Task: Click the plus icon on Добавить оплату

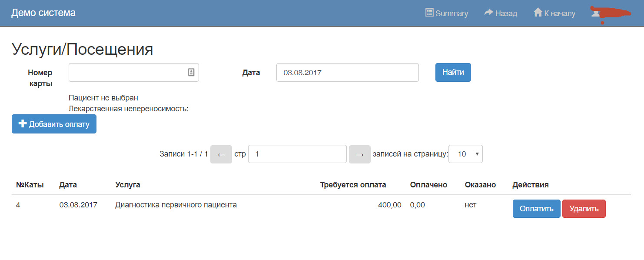Action: (23, 124)
